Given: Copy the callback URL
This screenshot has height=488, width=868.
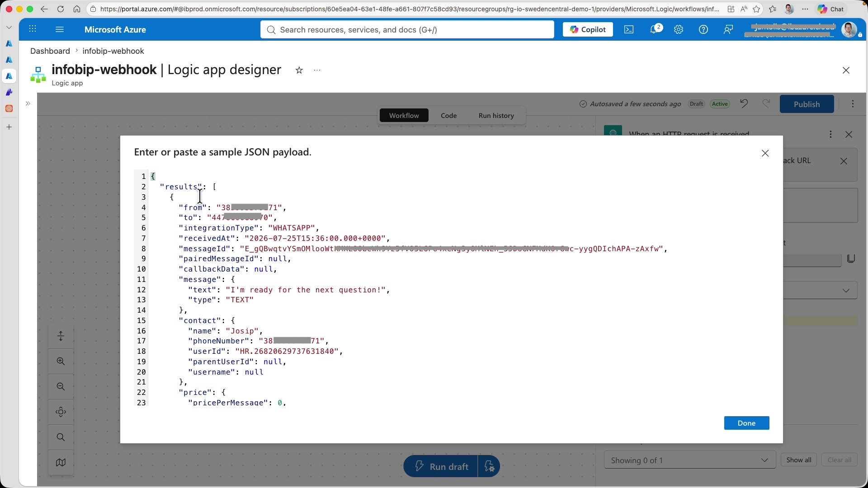Looking at the screenshot, I should (851, 259).
